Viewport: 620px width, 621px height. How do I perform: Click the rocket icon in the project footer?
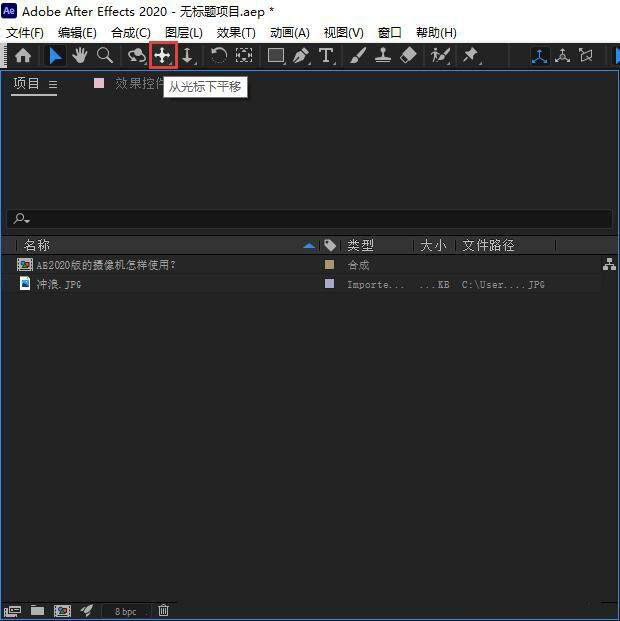point(87,610)
